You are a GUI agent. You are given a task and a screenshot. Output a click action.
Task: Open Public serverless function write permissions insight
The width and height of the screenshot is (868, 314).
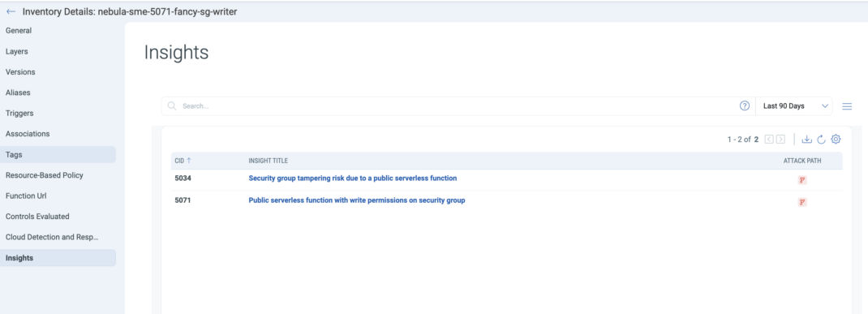point(356,200)
